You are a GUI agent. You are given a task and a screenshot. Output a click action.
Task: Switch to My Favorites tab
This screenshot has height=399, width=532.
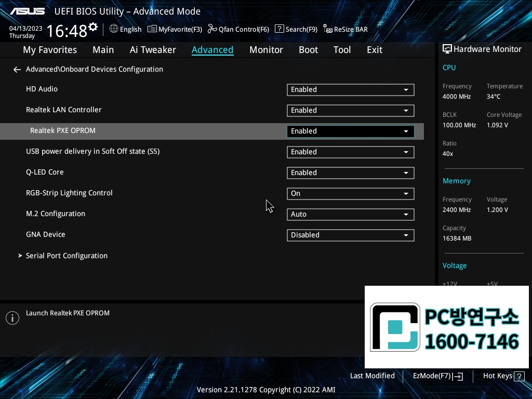(50, 50)
